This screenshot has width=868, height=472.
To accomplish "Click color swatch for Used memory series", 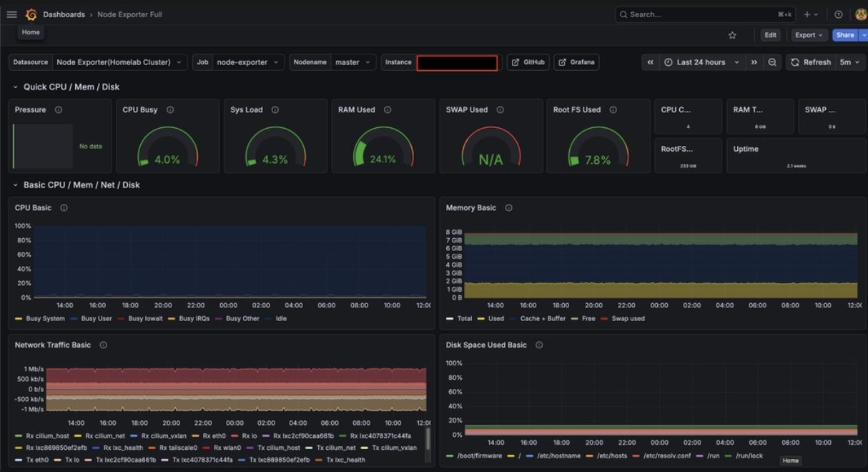I will tap(481, 319).
